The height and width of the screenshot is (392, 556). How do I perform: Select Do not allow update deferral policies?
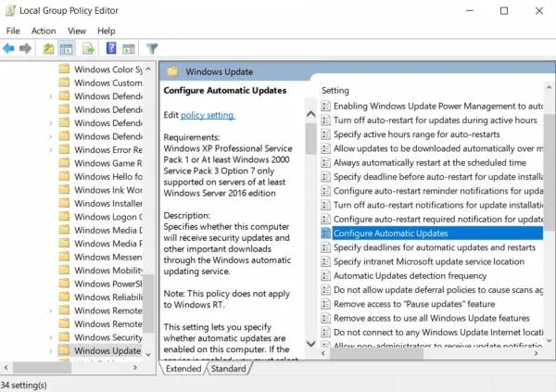(438, 290)
